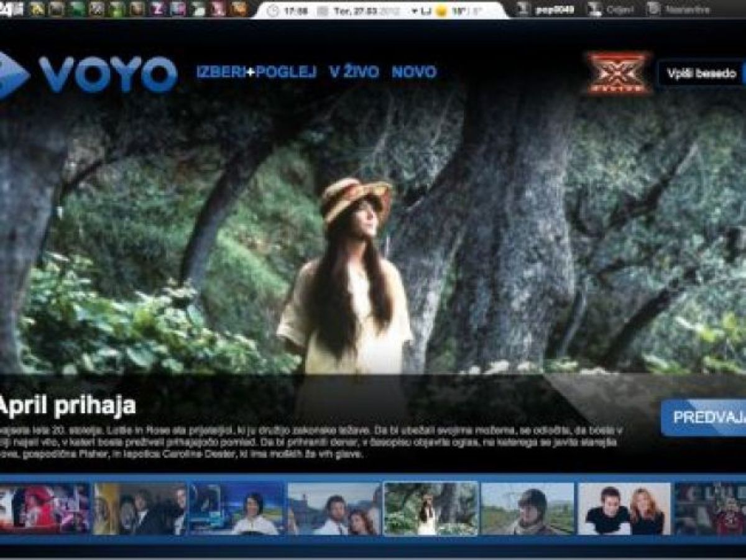Click the user icon next to pop5049
746x560 pixels.
click(x=523, y=9)
